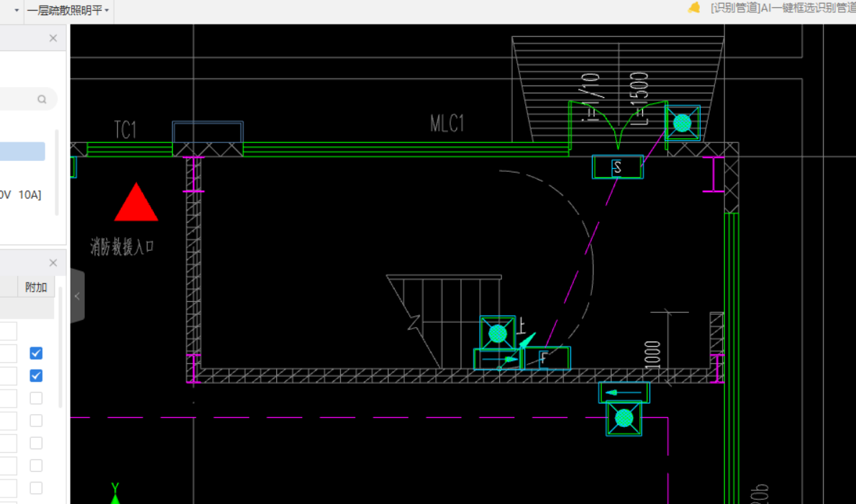The height and width of the screenshot is (504, 856).
Task: Click the 1000 dimension text
Action: click(x=652, y=354)
